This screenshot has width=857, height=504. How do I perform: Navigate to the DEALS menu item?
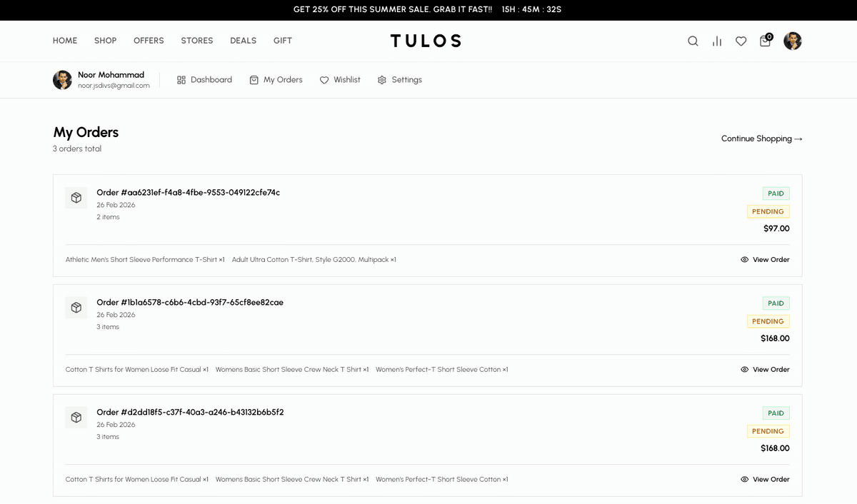click(x=243, y=41)
